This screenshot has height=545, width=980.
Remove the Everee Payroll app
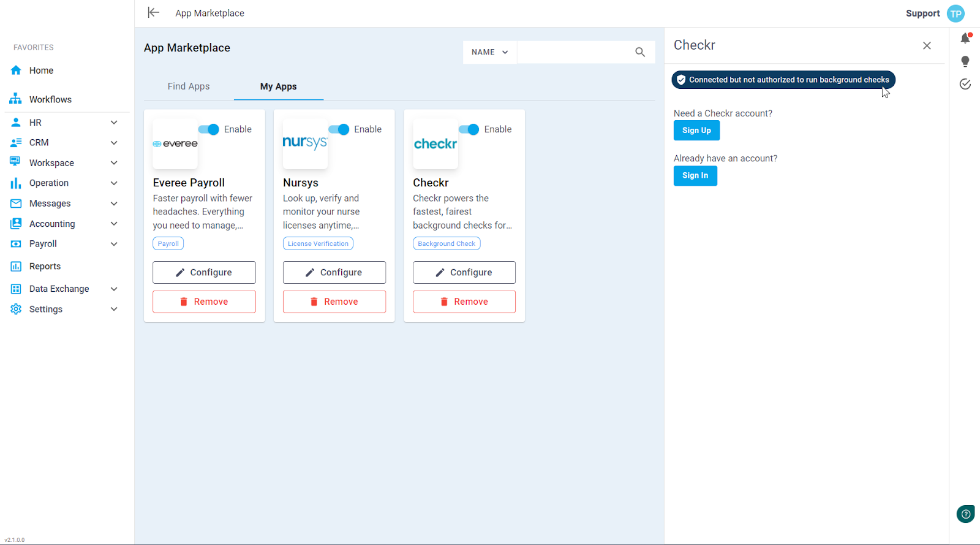click(204, 302)
